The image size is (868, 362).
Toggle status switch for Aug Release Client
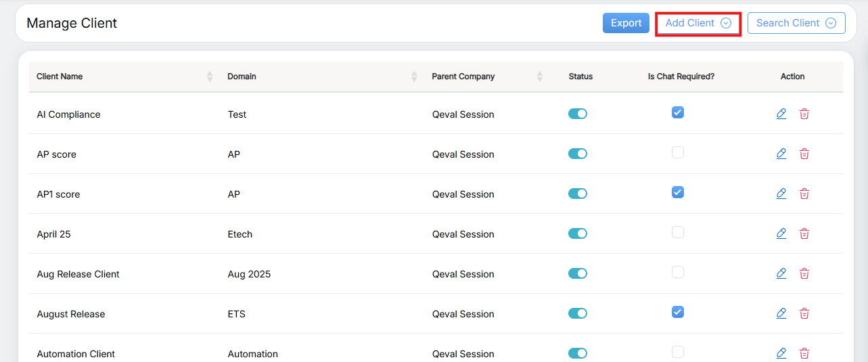(577, 274)
